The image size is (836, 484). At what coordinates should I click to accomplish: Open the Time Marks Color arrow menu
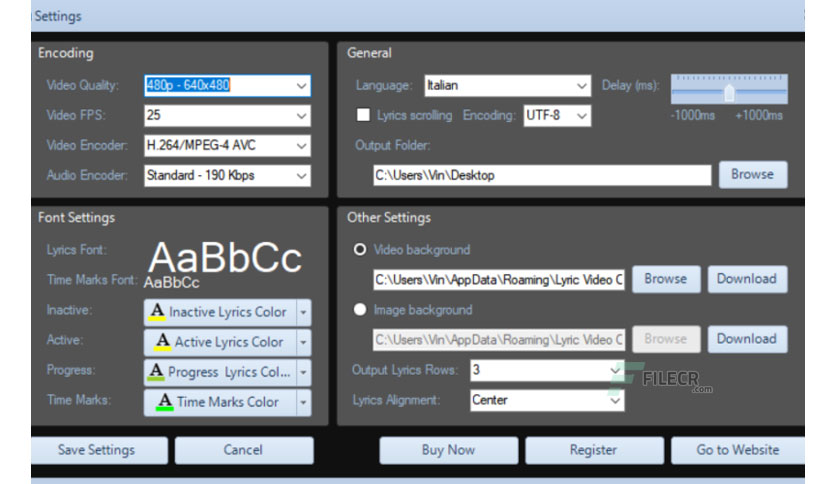pyautogui.click(x=303, y=402)
